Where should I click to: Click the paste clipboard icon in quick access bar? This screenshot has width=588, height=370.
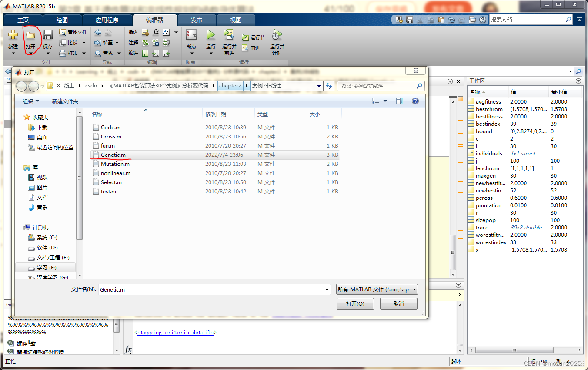pos(441,20)
